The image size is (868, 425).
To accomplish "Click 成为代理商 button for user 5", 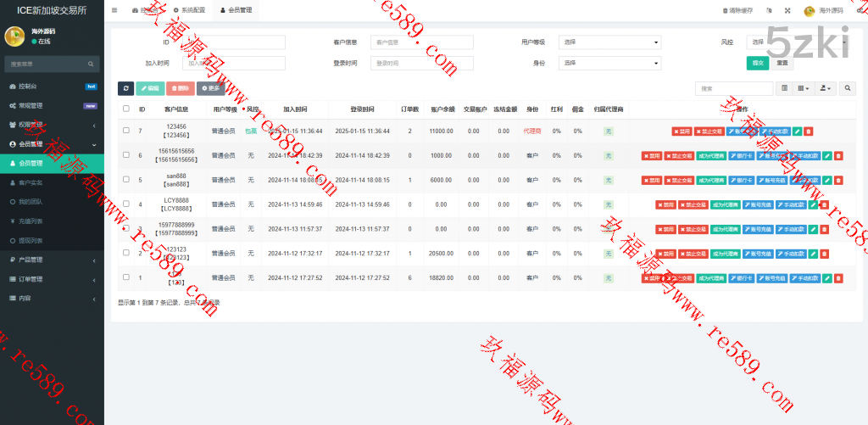I will (x=711, y=180).
